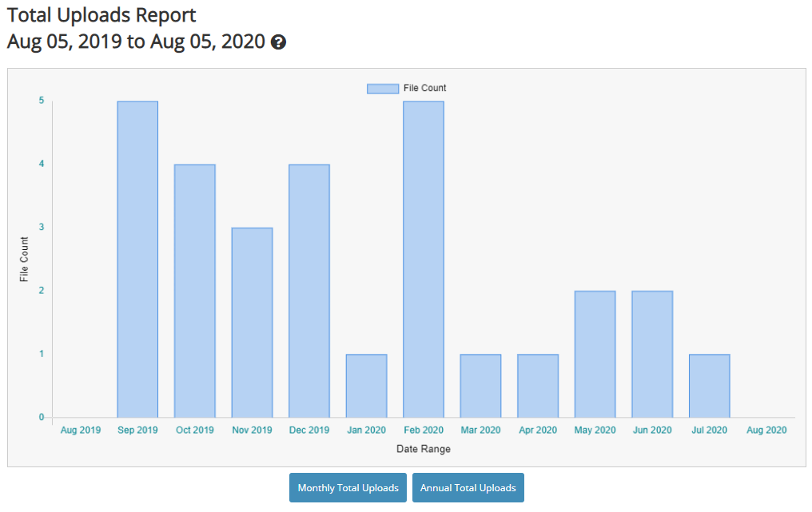Click the File Count legend label
The width and height of the screenshot is (812, 512).
click(424, 88)
